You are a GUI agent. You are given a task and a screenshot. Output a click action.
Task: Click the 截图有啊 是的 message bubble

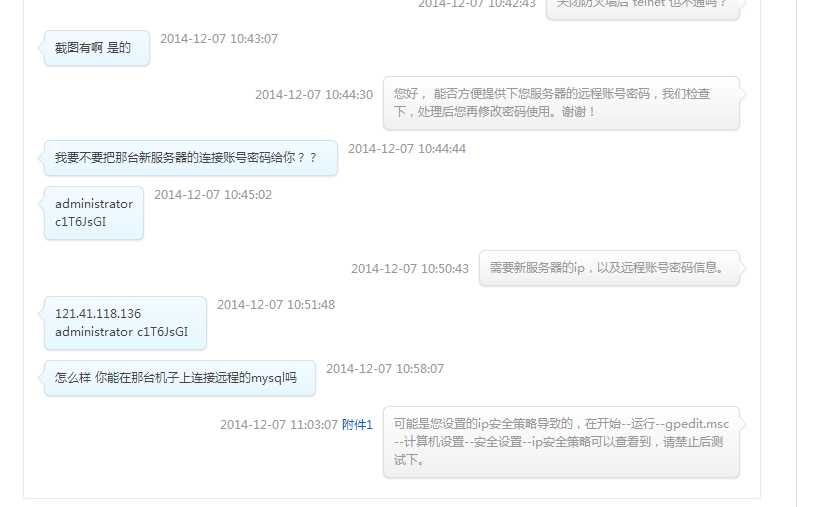[x=97, y=48]
